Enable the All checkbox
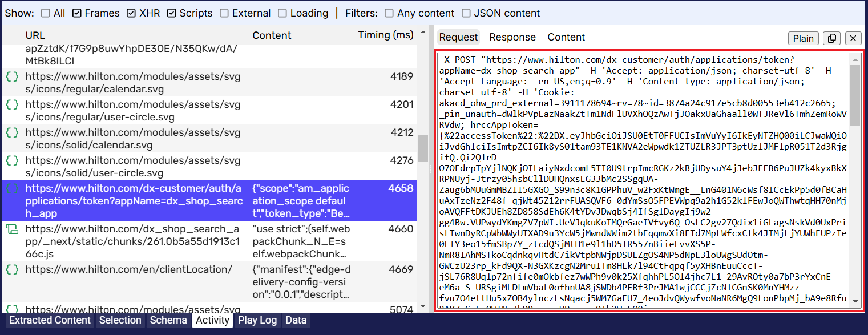868x335 pixels. click(x=46, y=13)
